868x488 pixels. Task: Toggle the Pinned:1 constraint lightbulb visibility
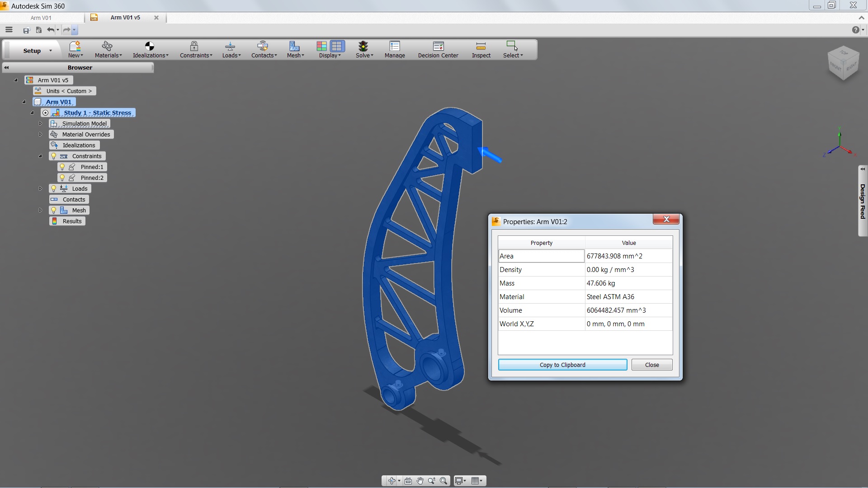[x=62, y=167]
